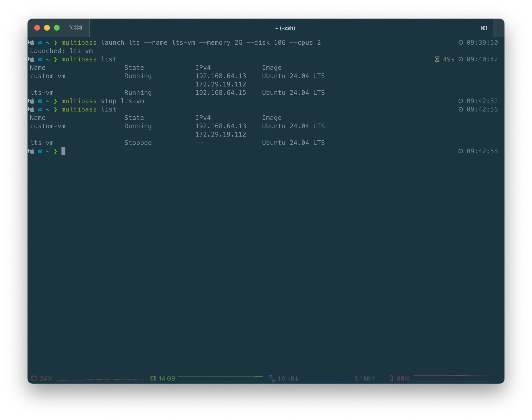Click the 09:42:32 timestamp
The width and height of the screenshot is (532, 420).
482,101
